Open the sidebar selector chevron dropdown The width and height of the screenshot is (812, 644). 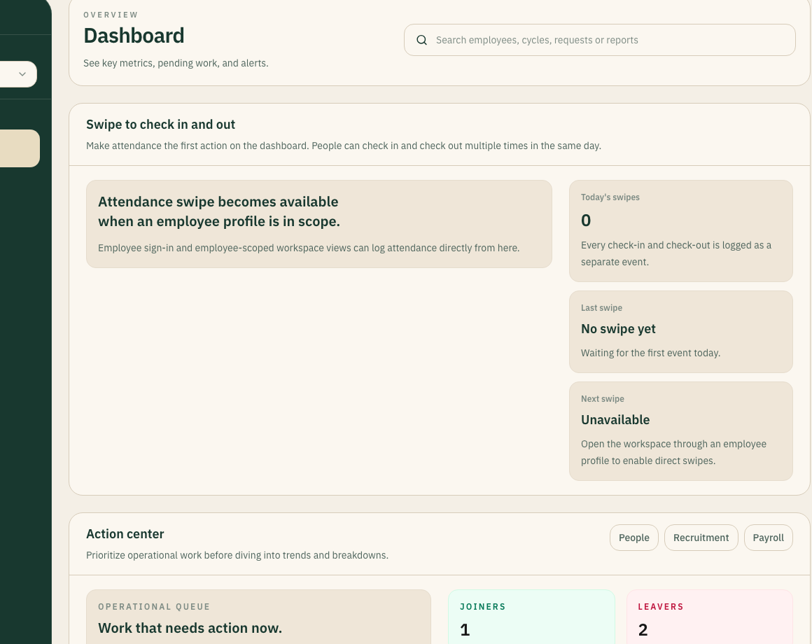pos(22,73)
